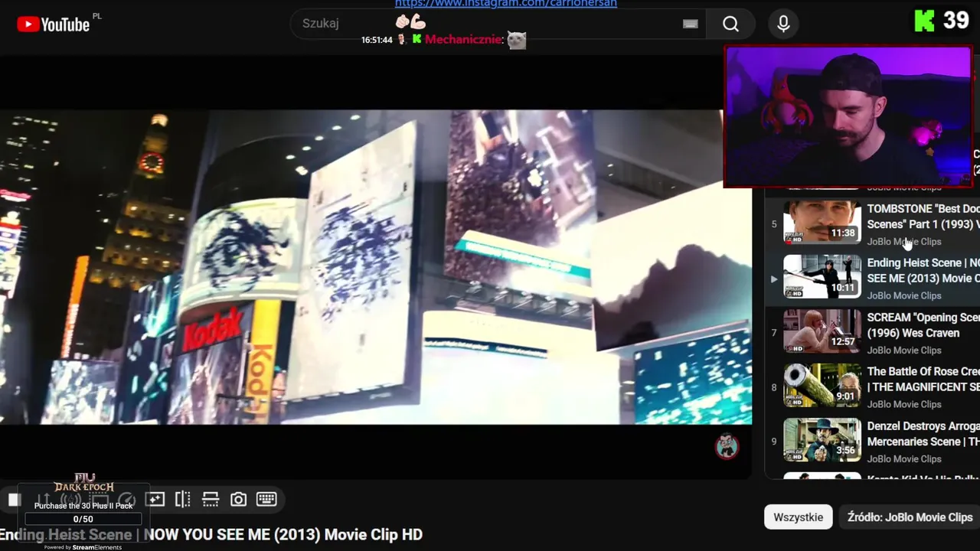Click the Mechanicznie username in chat overlay
980x551 pixels.
coord(463,40)
